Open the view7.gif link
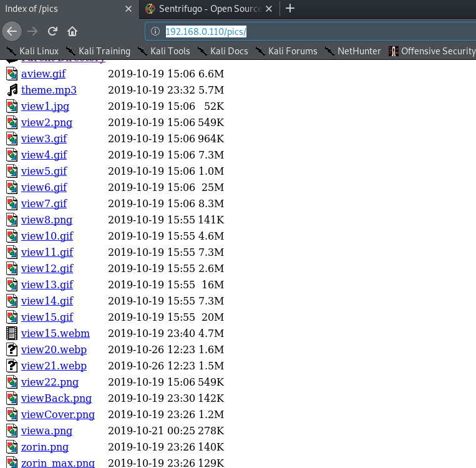Screen dimensions: 476x468 [x=44, y=203]
